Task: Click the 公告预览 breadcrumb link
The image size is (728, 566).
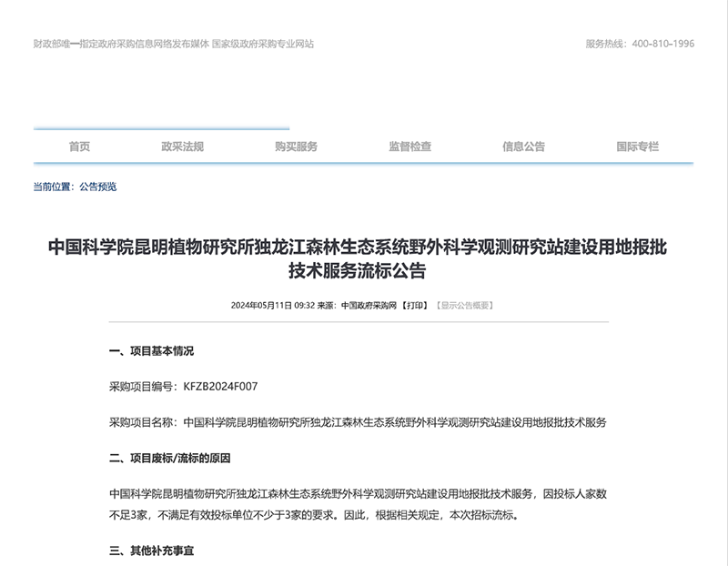Action: click(97, 187)
